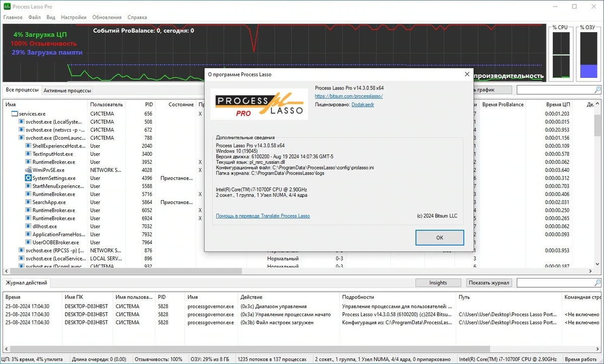
Task: Click icon of svchost.exe (netsvcs -p) row
Action: (x=22, y=130)
